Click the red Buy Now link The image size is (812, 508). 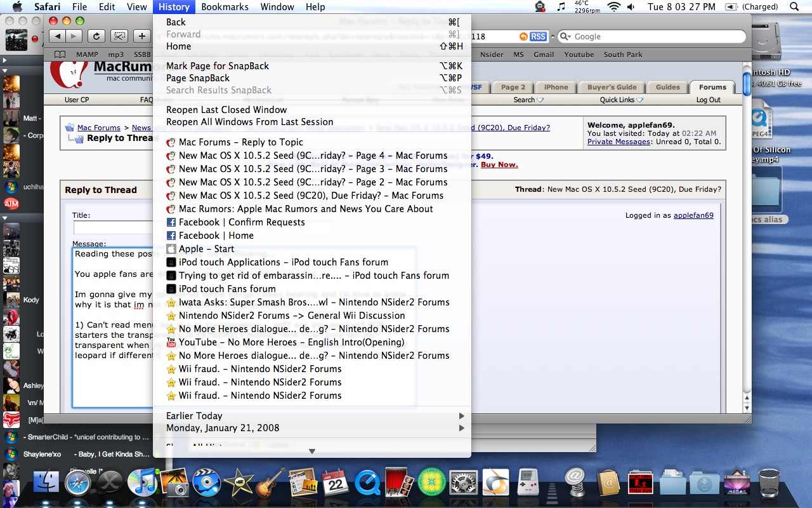pyautogui.click(x=499, y=164)
